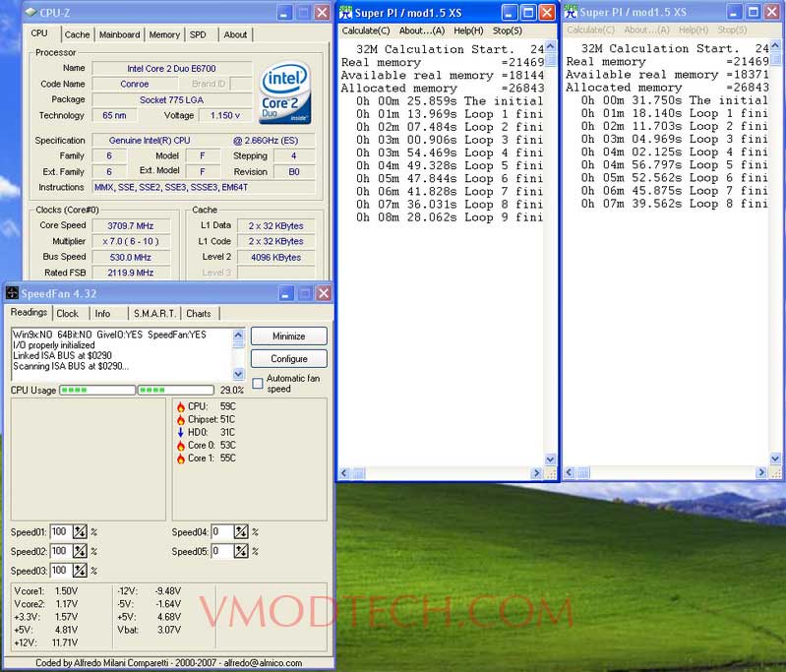Click the flame icon next to Chipset temperature

pyautogui.click(x=180, y=420)
